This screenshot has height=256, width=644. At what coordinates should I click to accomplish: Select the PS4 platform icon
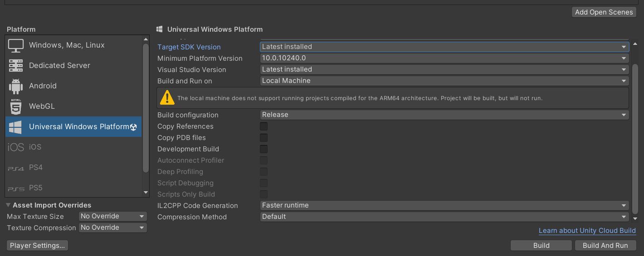(16, 168)
